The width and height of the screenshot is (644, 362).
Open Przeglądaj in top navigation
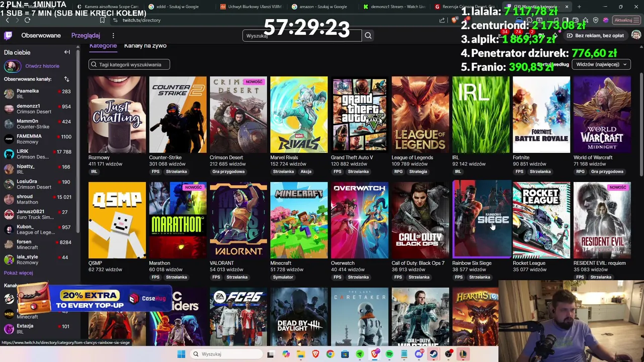[86, 35]
